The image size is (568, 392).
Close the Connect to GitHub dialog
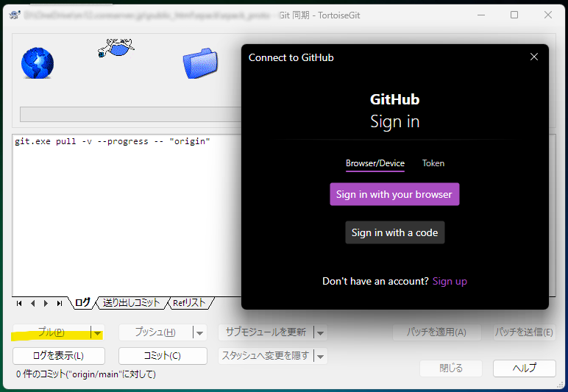pos(534,57)
